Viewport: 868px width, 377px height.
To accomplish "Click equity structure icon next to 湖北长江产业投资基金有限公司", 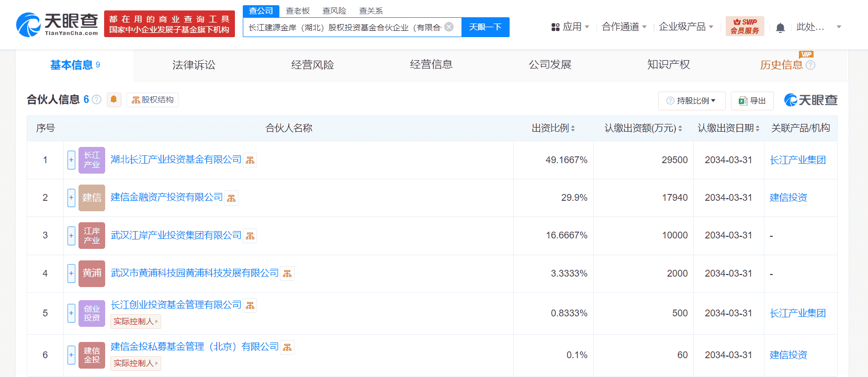I will coord(250,161).
